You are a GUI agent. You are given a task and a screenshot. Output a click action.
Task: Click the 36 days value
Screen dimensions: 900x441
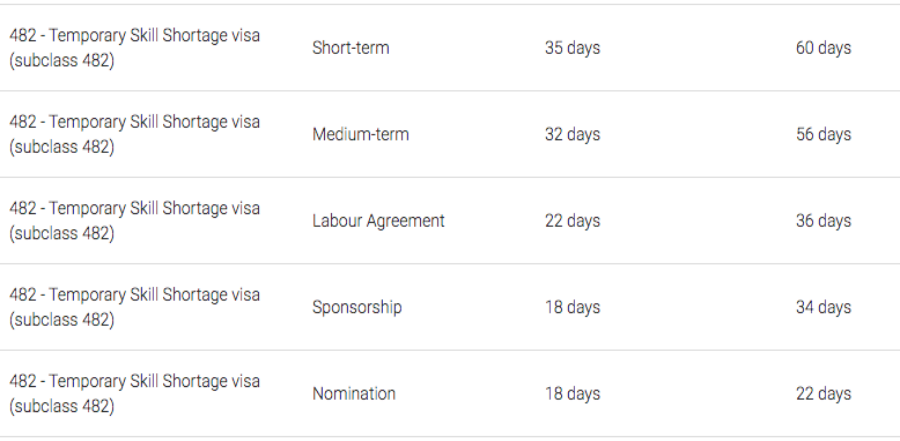(x=823, y=221)
